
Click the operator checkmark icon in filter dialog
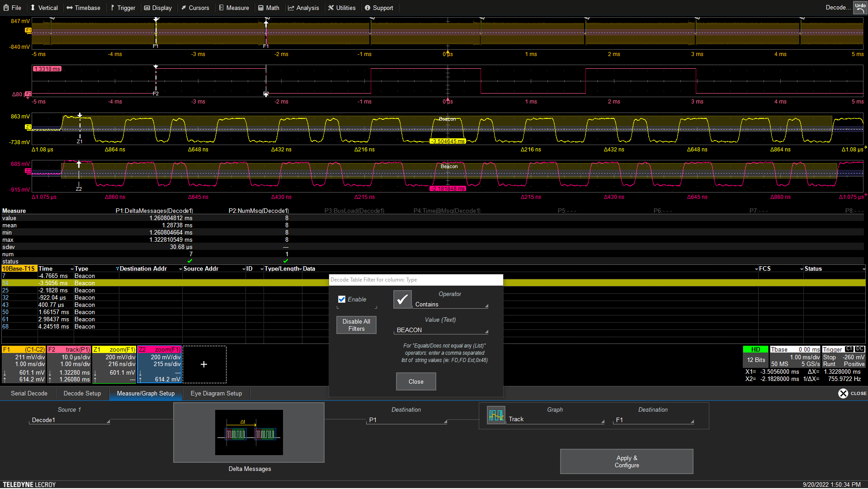point(402,300)
